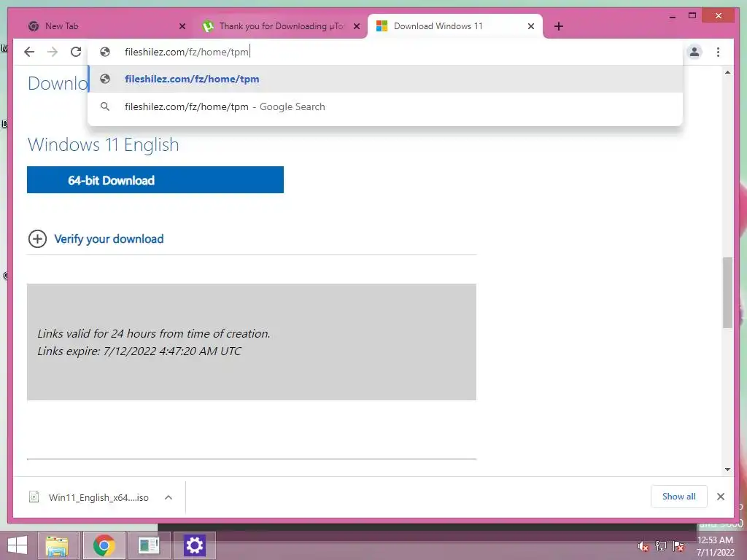Screen dimensions: 747x560
Task: Open the Settings gear app in taskbar
Action: tap(194, 545)
